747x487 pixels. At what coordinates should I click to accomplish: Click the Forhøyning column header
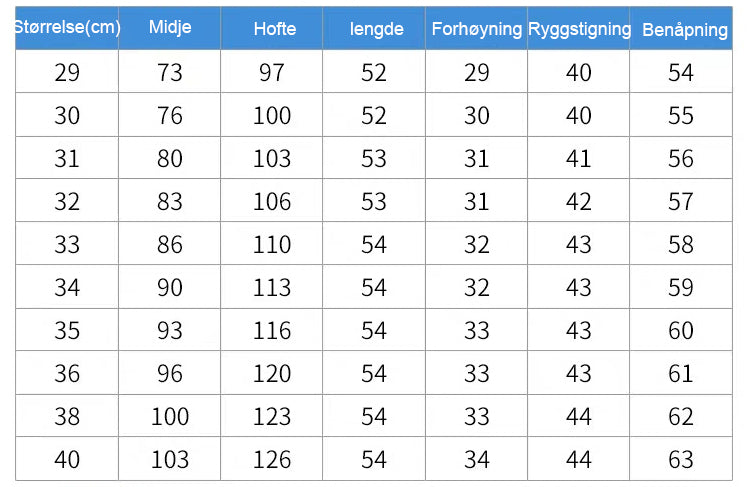pyautogui.click(x=477, y=29)
